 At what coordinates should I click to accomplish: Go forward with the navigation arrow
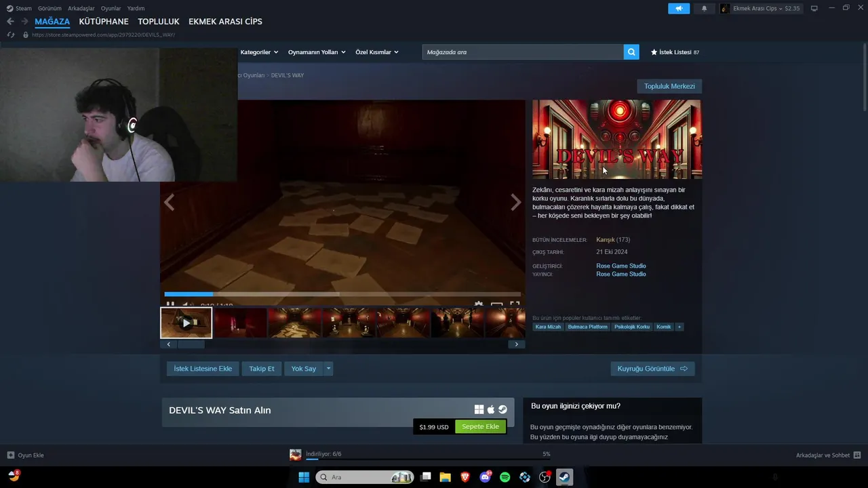click(24, 22)
